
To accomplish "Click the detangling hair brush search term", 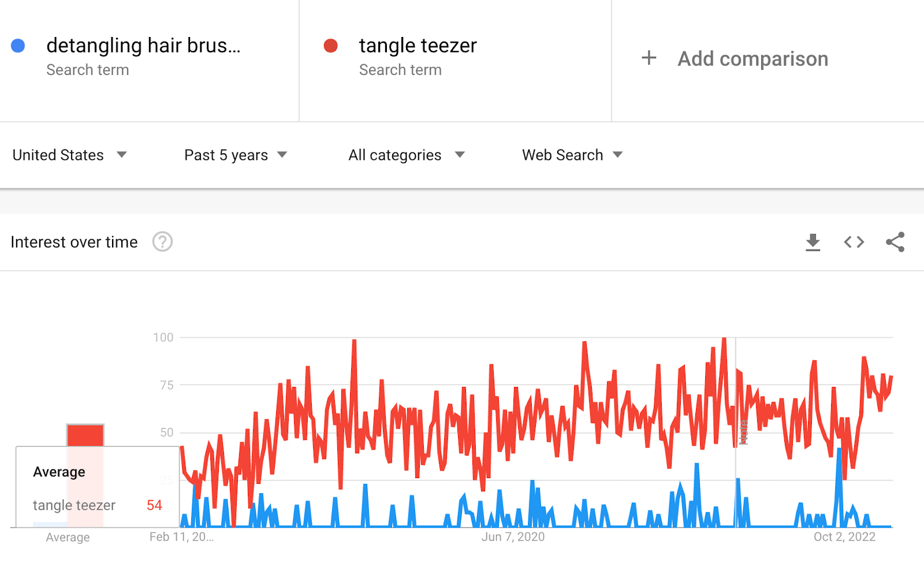I will pyautogui.click(x=144, y=45).
